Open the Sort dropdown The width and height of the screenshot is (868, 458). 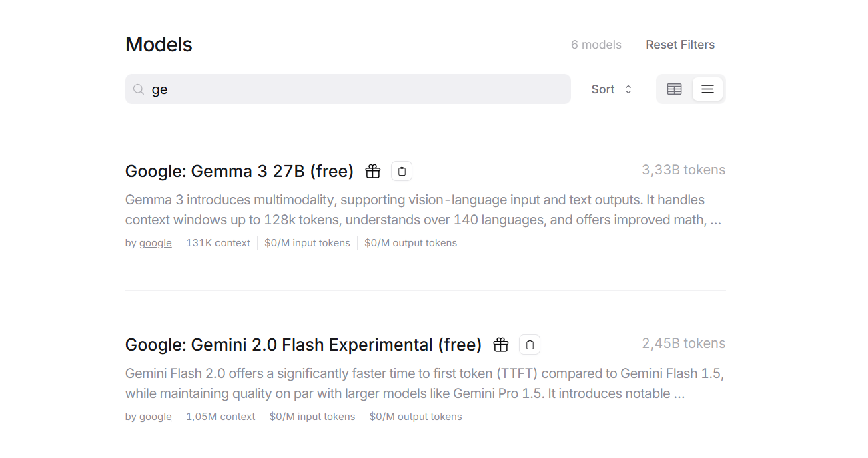click(x=611, y=89)
